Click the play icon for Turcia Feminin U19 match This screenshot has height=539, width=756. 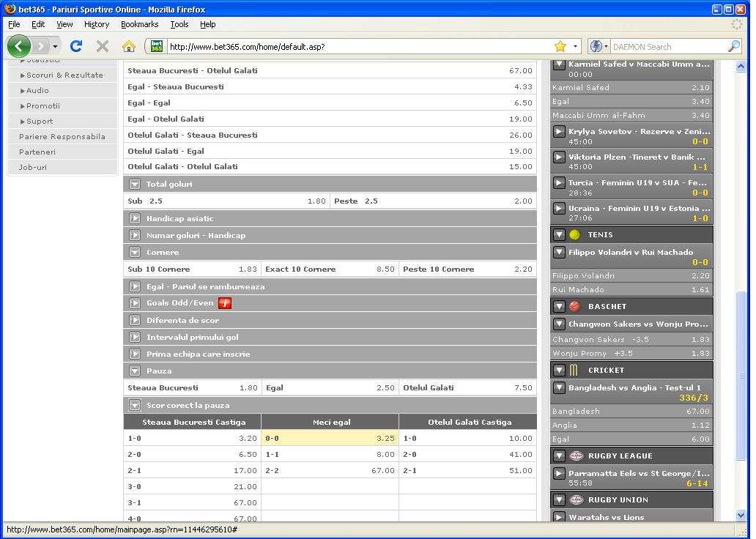pos(559,183)
